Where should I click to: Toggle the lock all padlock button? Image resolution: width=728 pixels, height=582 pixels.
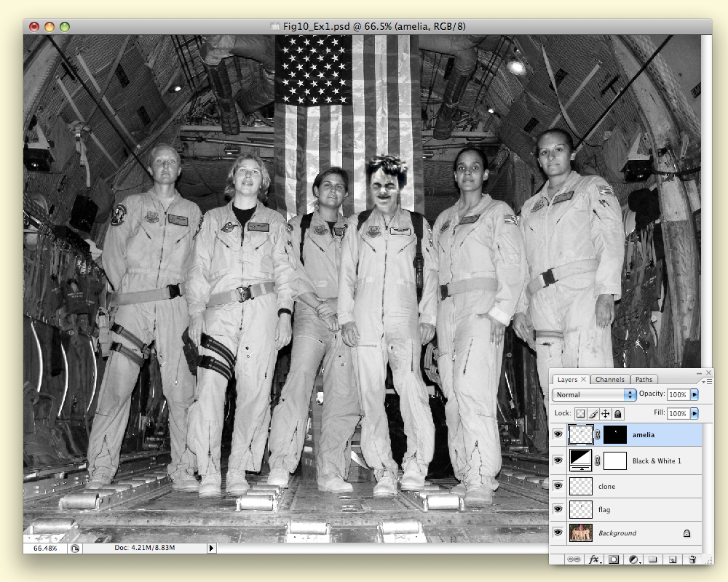617,413
